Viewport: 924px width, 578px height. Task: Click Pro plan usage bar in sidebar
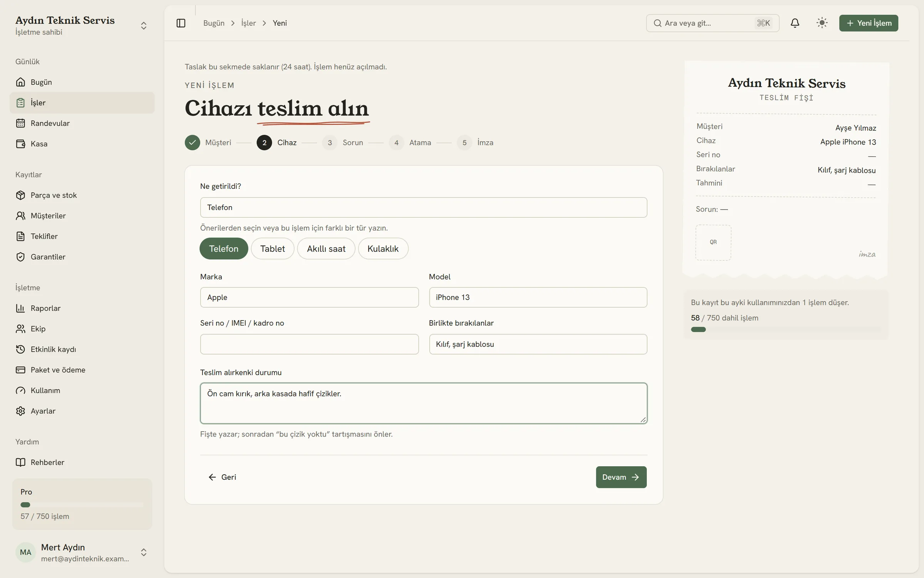click(82, 505)
